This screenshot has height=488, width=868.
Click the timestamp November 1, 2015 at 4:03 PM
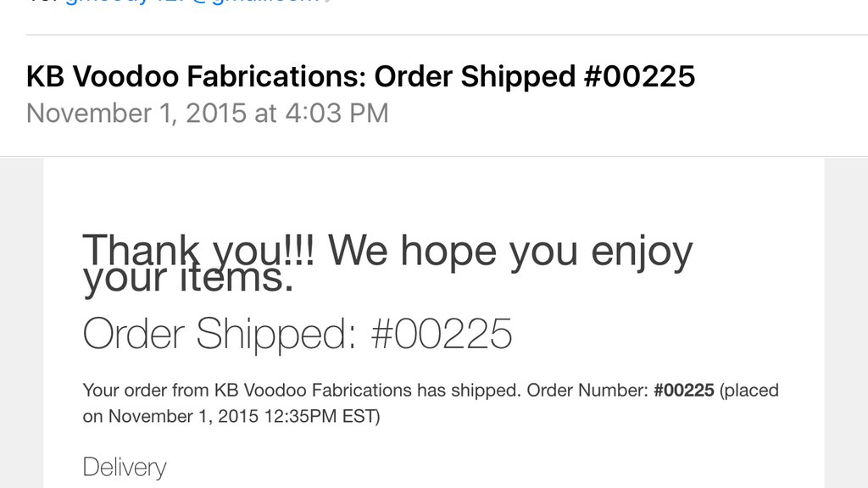coord(207,114)
